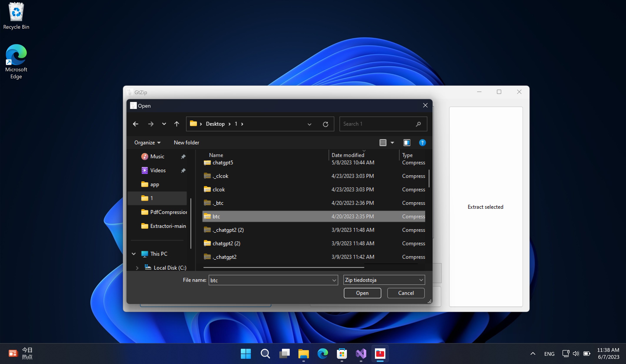Click the vertical file list scrollbar
Viewport: 626px width, 364px height.
click(429, 178)
